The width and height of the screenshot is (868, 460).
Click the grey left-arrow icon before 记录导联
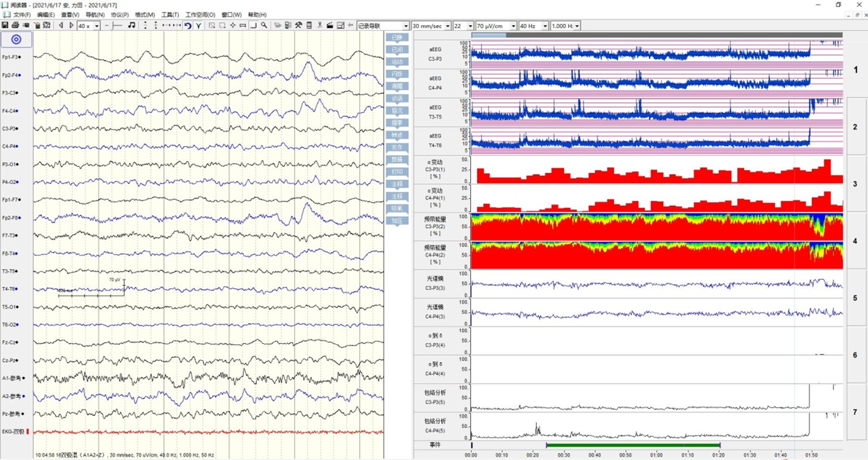(350, 26)
